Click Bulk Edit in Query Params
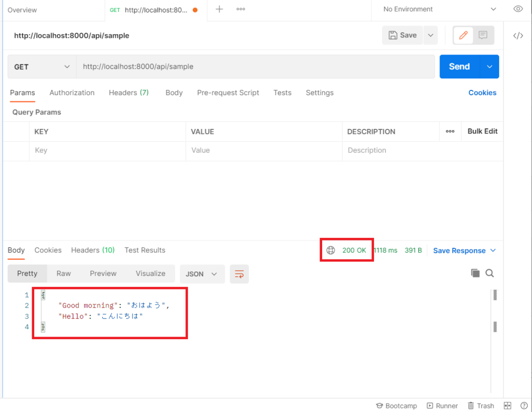532x412 pixels. [482, 131]
